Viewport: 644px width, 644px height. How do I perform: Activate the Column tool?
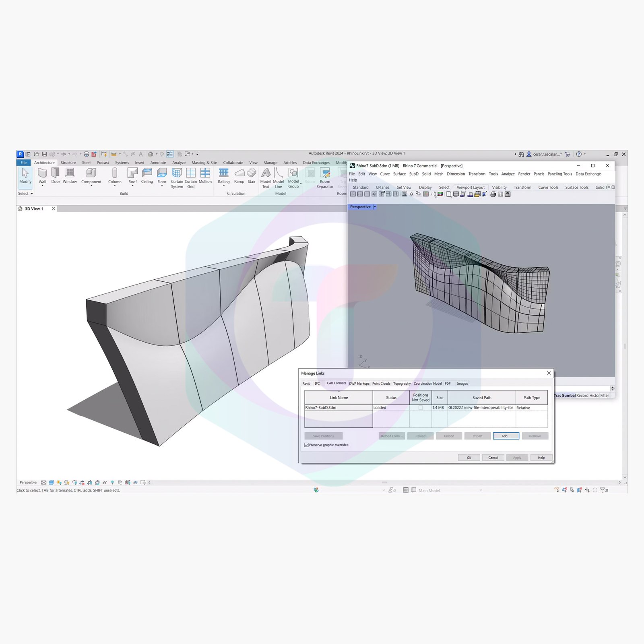tap(115, 176)
